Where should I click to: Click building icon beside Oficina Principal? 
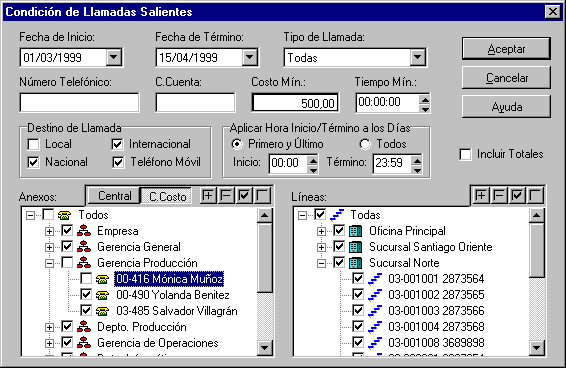tap(356, 231)
